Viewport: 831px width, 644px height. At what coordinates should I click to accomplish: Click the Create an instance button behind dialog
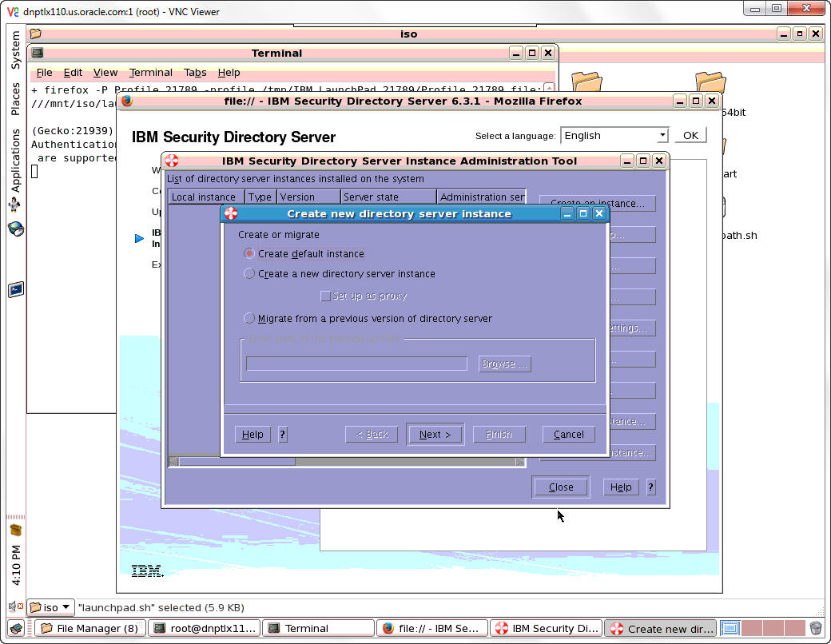tap(598, 204)
